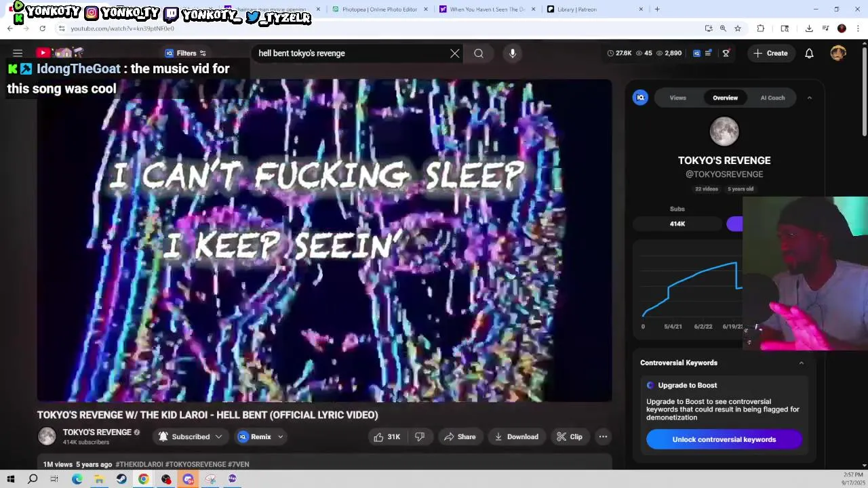Reload the page in Chrome
This screenshot has width=868, height=488.
click(42, 28)
